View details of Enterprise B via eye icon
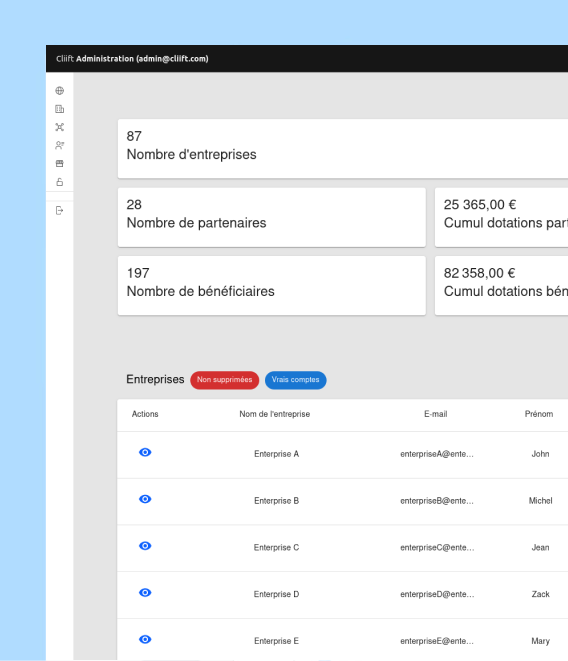The width and height of the screenshot is (568, 661). tap(145, 499)
